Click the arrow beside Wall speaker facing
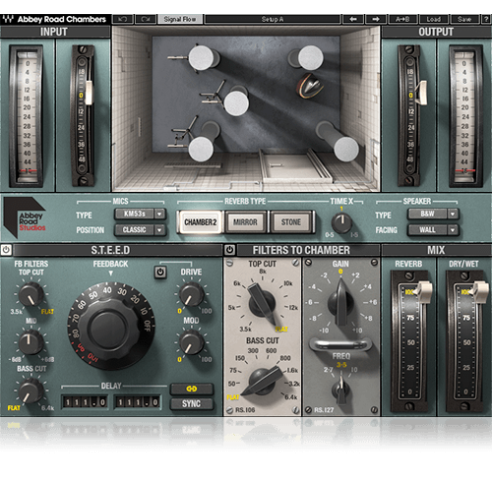 [x=453, y=230]
